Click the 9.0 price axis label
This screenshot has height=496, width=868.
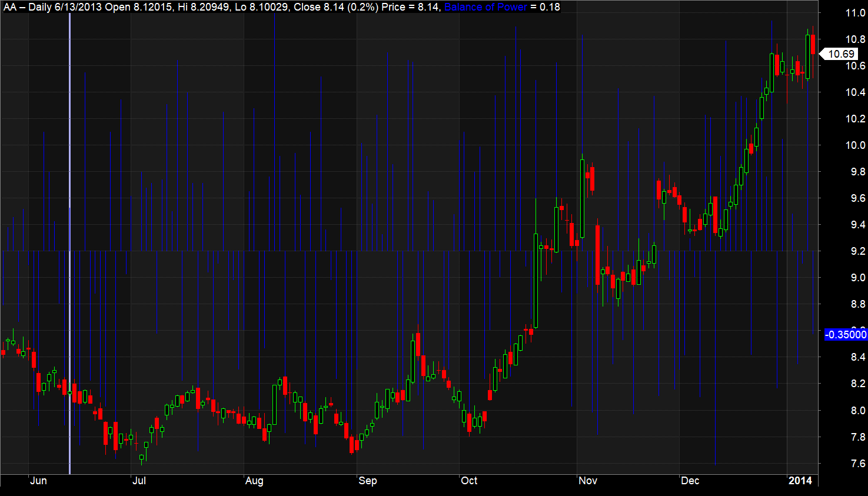point(858,278)
